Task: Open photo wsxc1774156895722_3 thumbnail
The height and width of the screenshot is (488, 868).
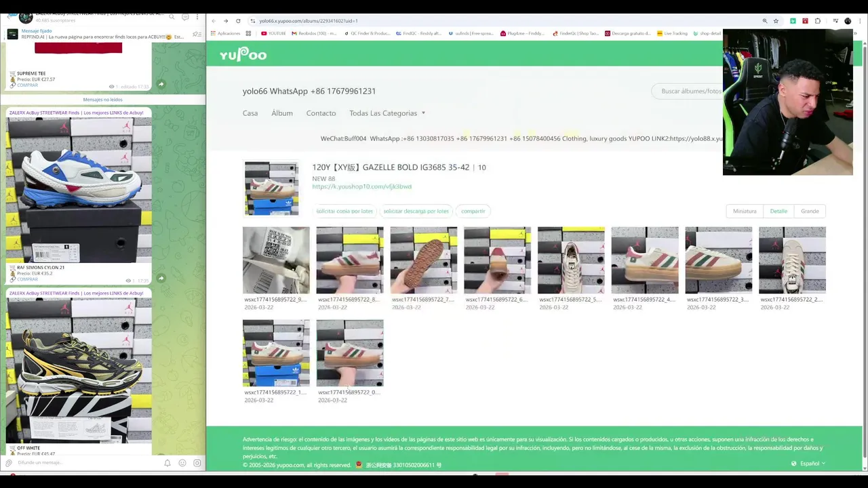Action: click(x=719, y=260)
